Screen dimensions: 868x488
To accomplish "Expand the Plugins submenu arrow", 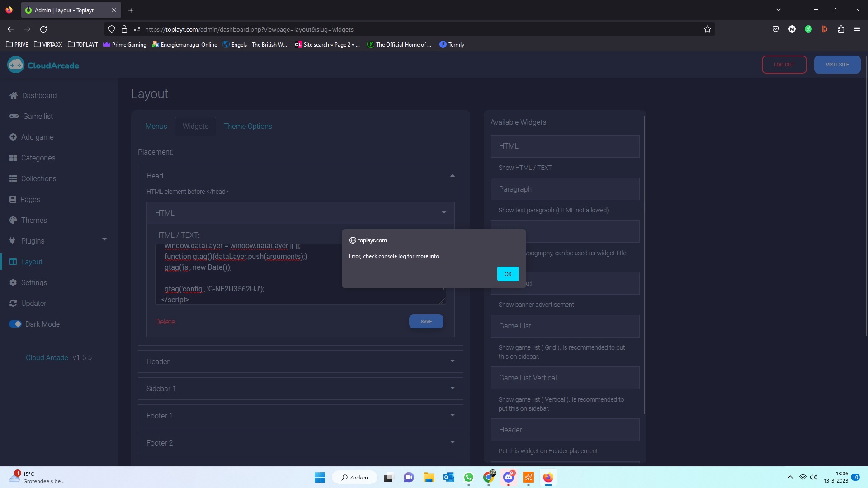I will pyautogui.click(x=104, y=239).
